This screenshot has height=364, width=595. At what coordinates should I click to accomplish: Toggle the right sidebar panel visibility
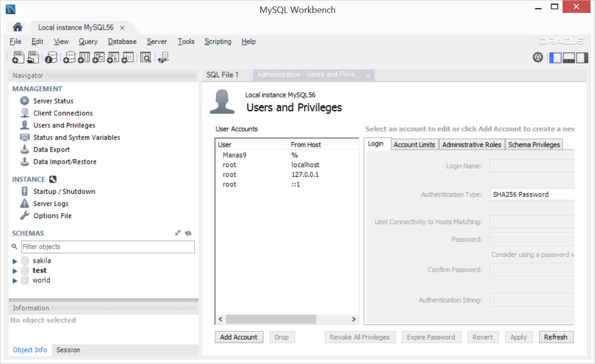coord(582,57)
